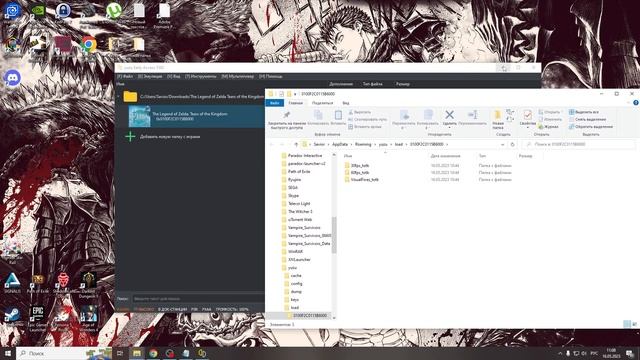
Task: Click the Explorer search field
Action: point(579,144)
